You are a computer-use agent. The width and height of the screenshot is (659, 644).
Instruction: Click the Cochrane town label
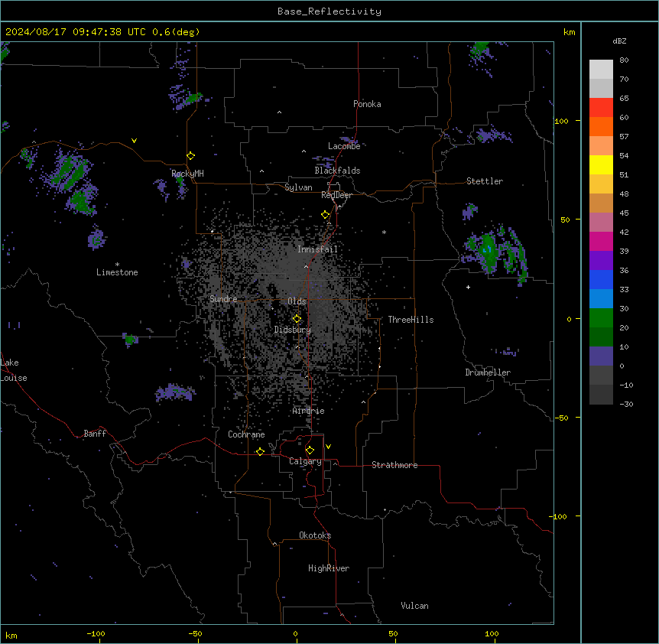point(246,434)
